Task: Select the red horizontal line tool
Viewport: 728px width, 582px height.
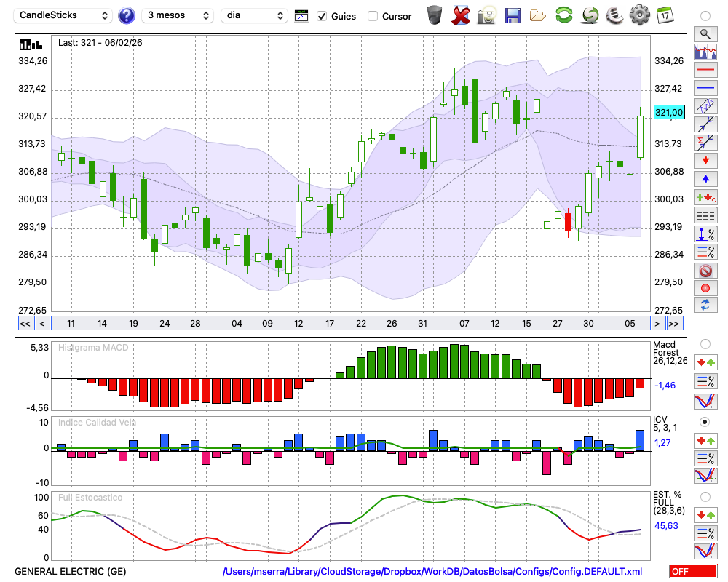Action: (705, 71)
